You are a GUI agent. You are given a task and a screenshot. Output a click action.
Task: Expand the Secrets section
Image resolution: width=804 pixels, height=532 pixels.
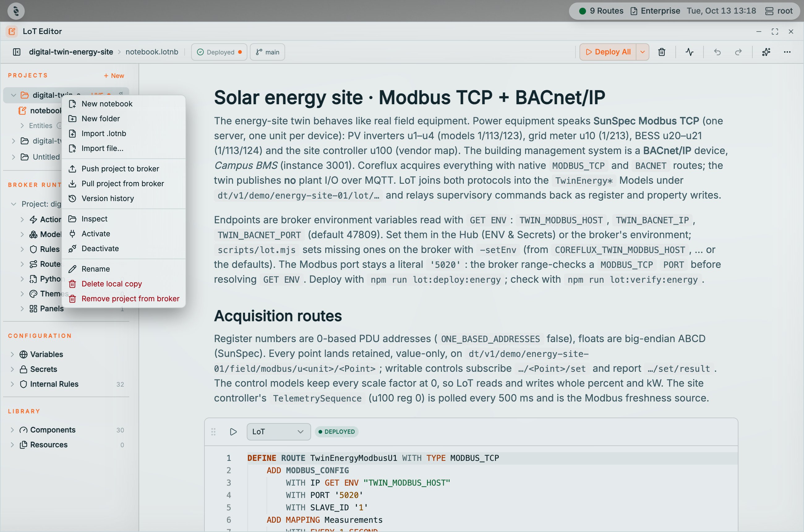12,369
